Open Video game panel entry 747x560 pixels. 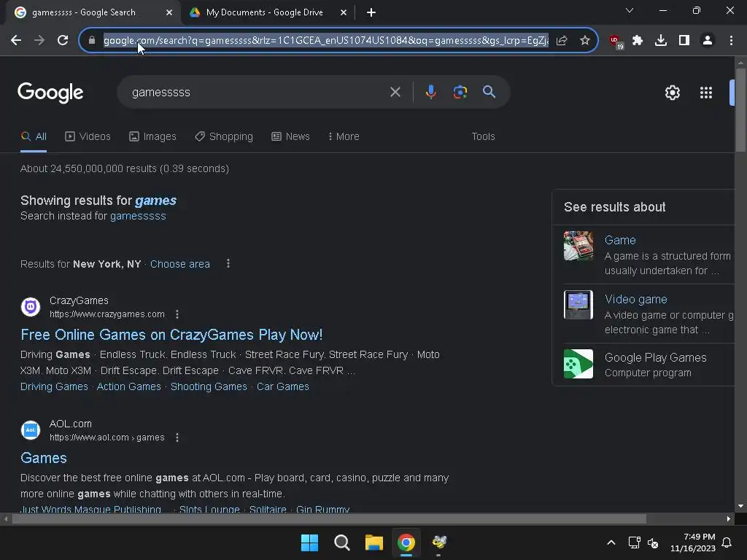tap(636, 299)
